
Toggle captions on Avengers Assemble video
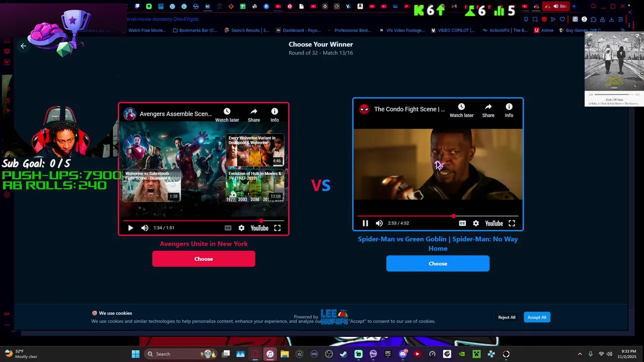(x=228, y=228)
